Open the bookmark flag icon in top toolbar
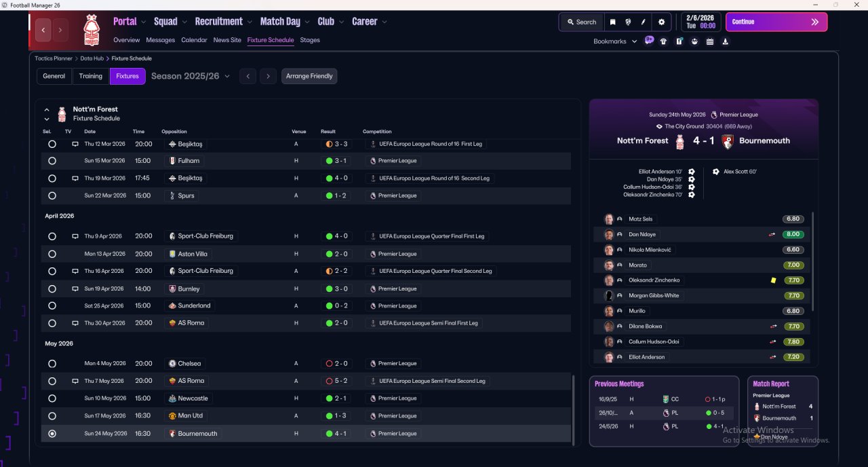Screen dimensions: 868x467 pos(612,22)
